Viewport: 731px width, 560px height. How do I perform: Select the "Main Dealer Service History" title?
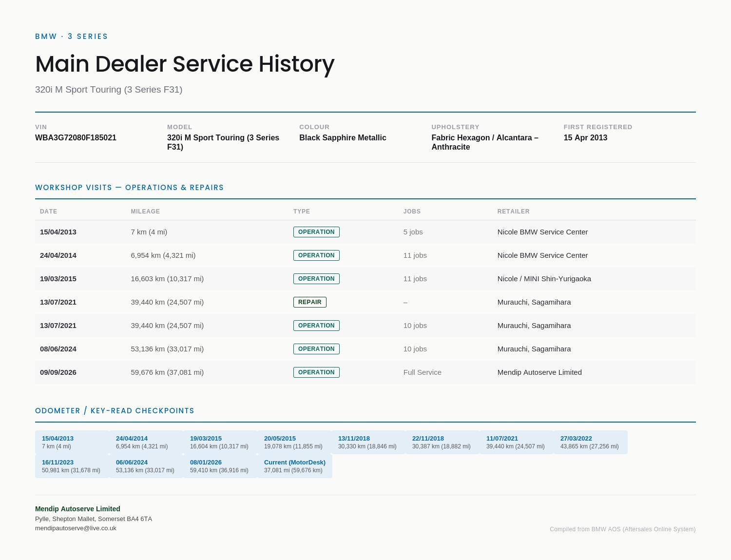(x=185, y=64)
